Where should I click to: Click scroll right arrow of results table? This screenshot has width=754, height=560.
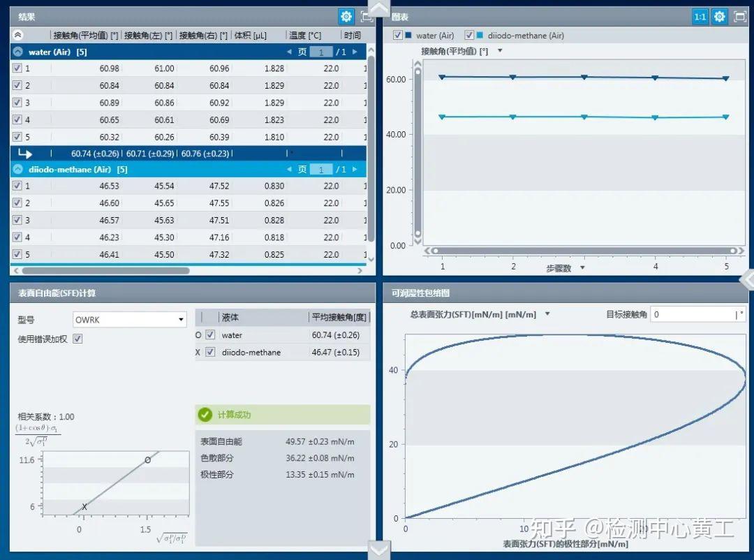360,271
